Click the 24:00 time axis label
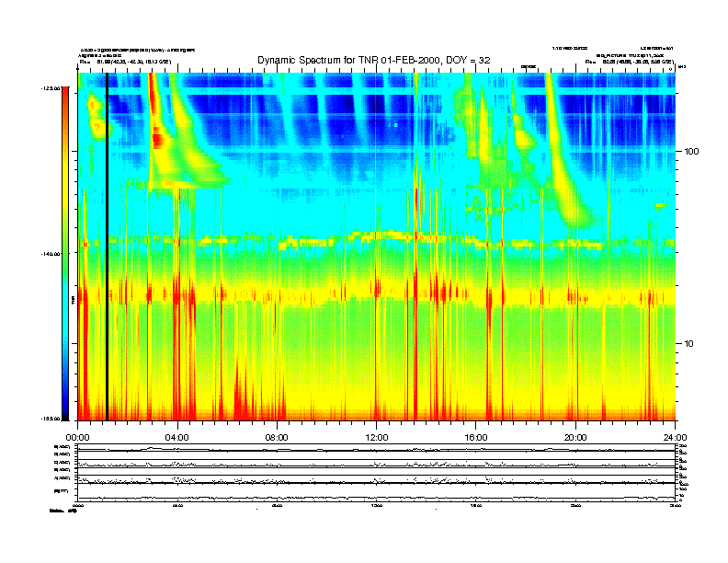 (x=675, y=438)
